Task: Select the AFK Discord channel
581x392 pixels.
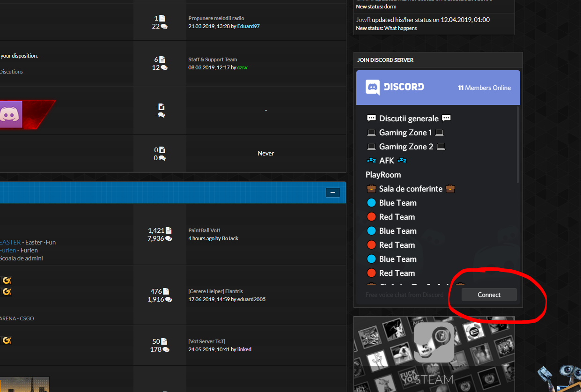Action: coord(386,161)
